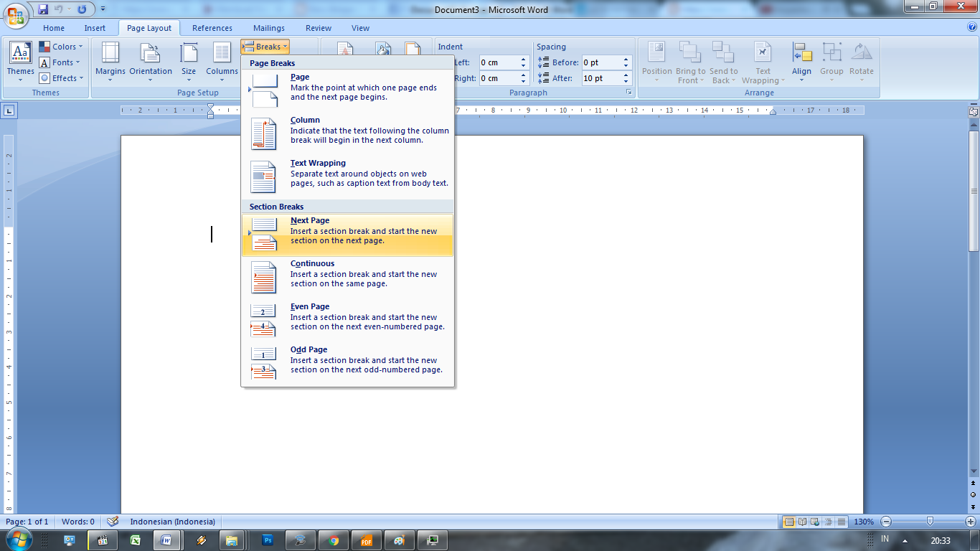Open Google Chrome from the taskbar
This screenshot has height=551, width=980.
pyautogui.click(x=334, y=540)
